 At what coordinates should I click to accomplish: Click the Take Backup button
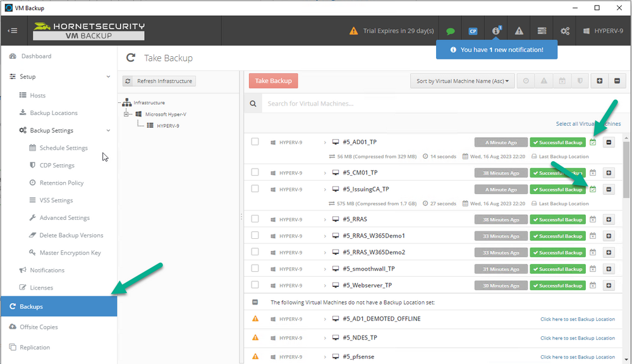click(273, 81)
